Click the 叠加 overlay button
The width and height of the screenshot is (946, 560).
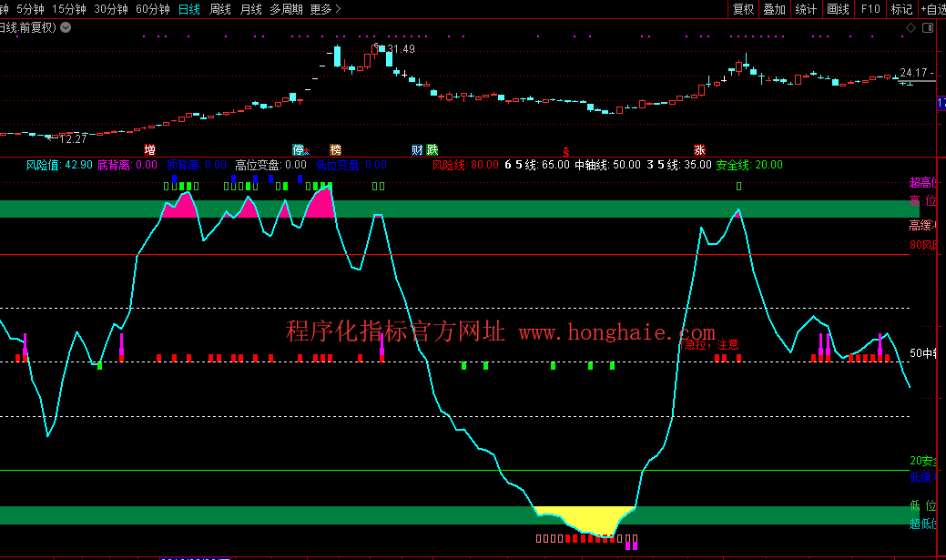tap(774, 9)
